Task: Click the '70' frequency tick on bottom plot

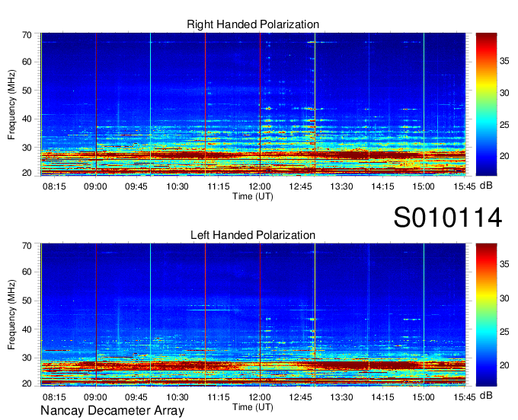Action: click(27, 246)
